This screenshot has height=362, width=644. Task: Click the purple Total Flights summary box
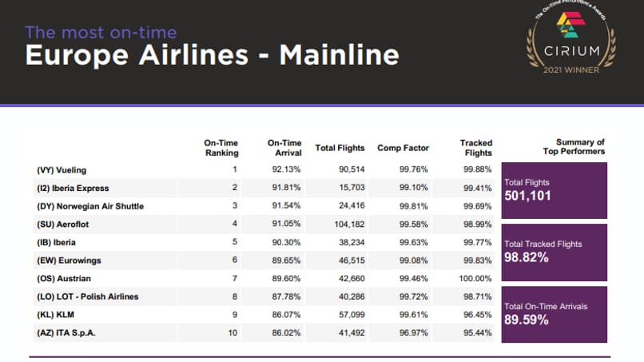[554, 190]
